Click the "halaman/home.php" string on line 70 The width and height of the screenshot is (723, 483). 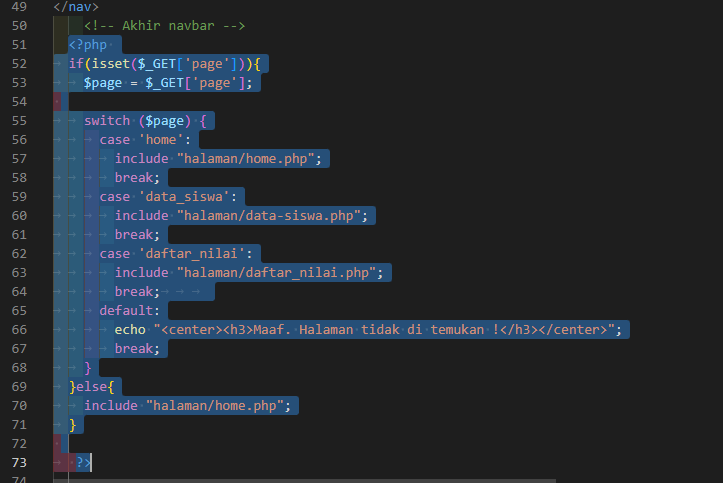point(215,406)
